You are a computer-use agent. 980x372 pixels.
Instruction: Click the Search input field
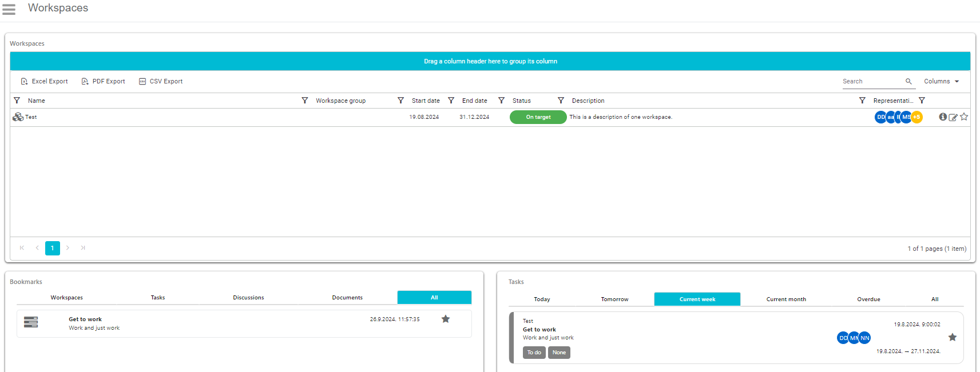coord(871,82)
